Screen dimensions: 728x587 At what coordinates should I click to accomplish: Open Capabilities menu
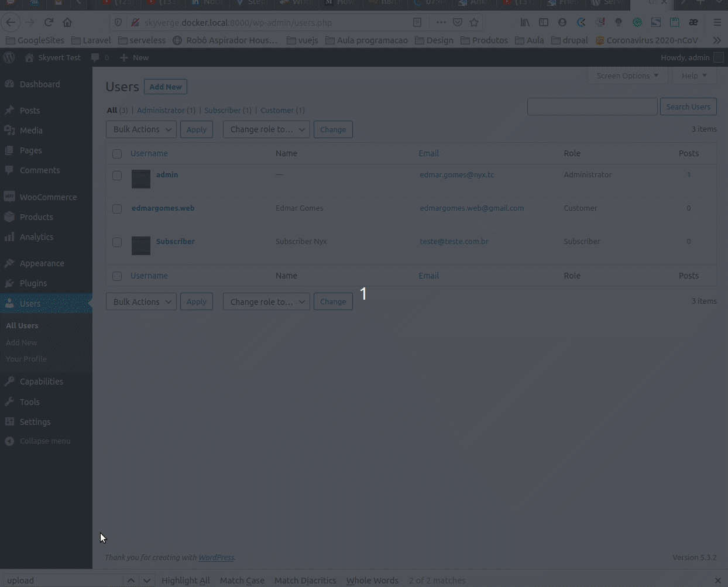(41, 382)
